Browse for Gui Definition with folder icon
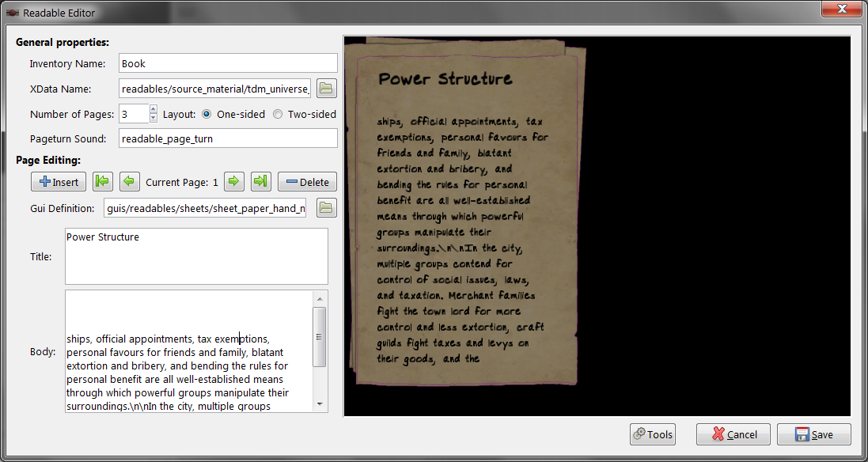The width and height of the screenshot is (868, 462). pyautogui.click(x=327, y=208)
